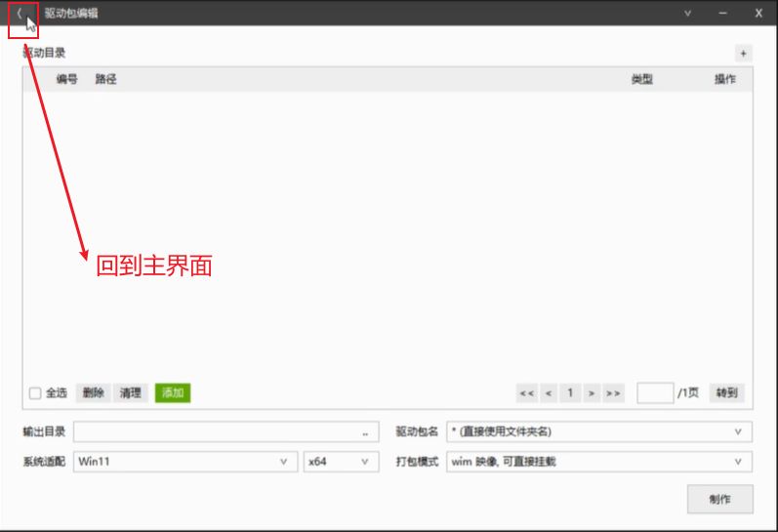Go to first page with << button
Screen dimensions: 778x532
click(x=527, y=393)
